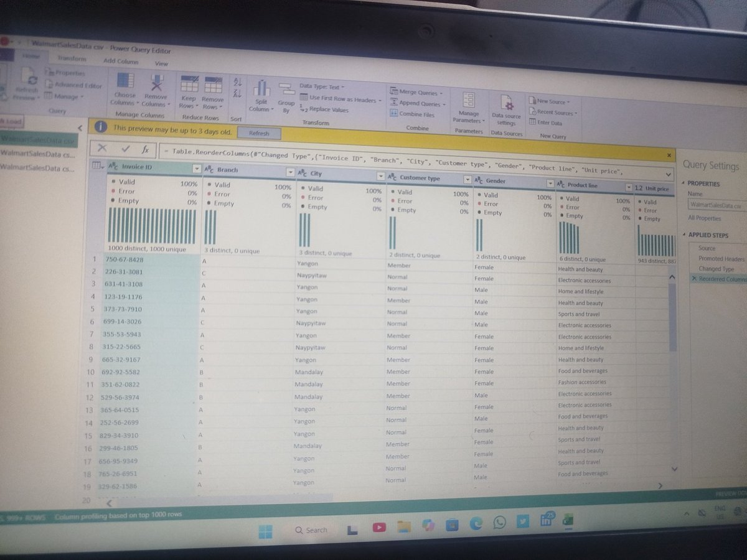Open Invoice ID column filter dropdown
Image resolution: width=747 pixels, height=560 pixels.
(197, 169)
